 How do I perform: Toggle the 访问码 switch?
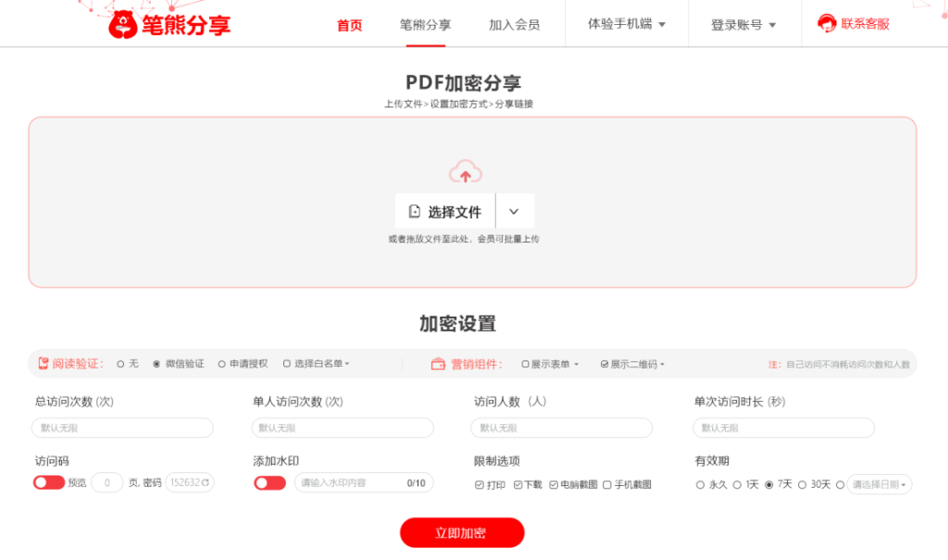point(49,482)
